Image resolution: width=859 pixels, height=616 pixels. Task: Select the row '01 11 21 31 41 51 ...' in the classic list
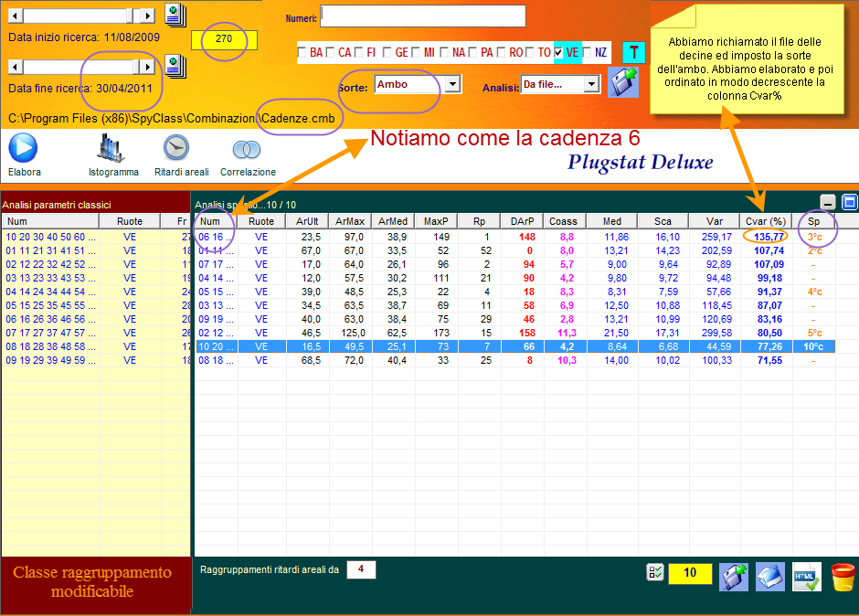tap(96, 251)
